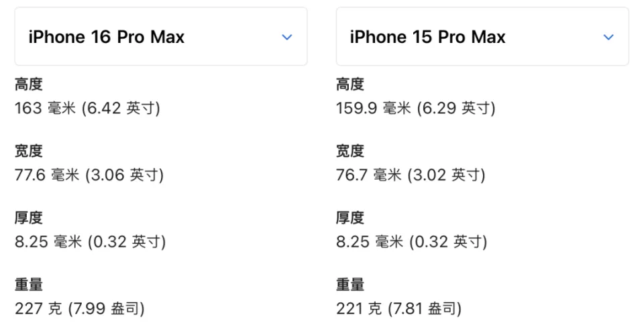The width and height of the screenshot is (644, 335).
Task: Click the 76.7 毫米 width value
Action: (x=411, y=175)
